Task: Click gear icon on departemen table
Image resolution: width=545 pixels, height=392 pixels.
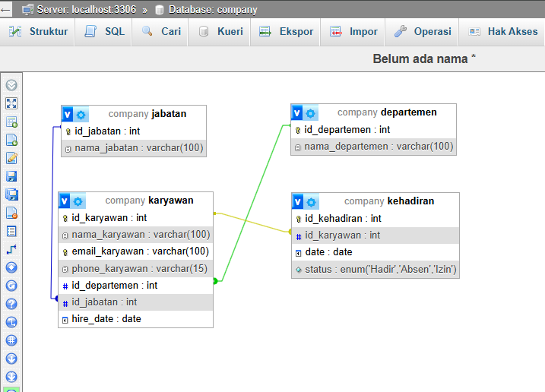Action: click(312, 113)
